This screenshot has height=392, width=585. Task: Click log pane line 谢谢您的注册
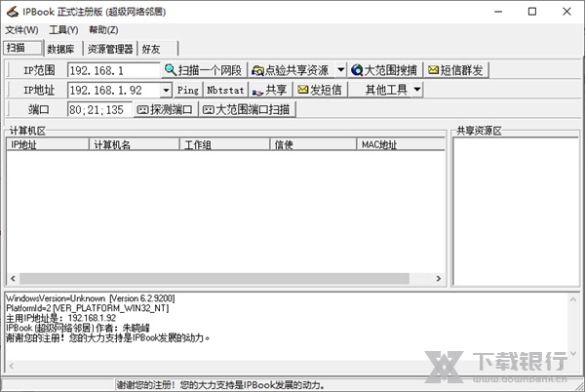point(108,338)
